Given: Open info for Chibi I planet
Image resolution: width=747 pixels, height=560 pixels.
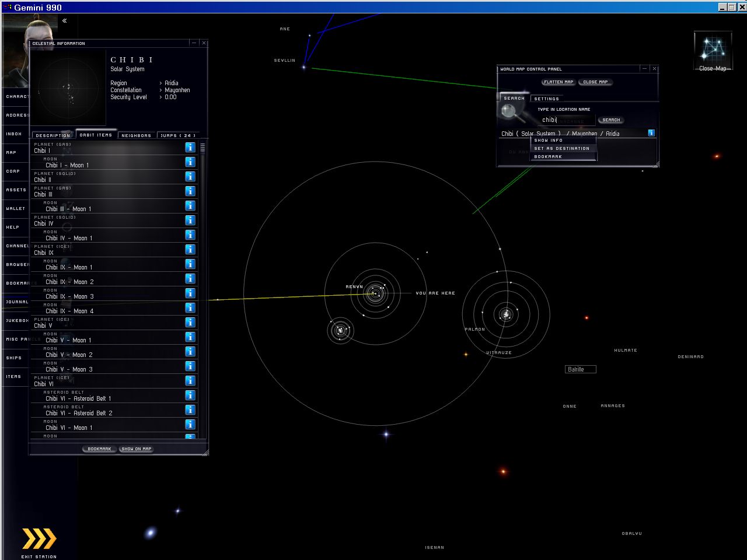Looking at the screenshot, I should (190, 148).
